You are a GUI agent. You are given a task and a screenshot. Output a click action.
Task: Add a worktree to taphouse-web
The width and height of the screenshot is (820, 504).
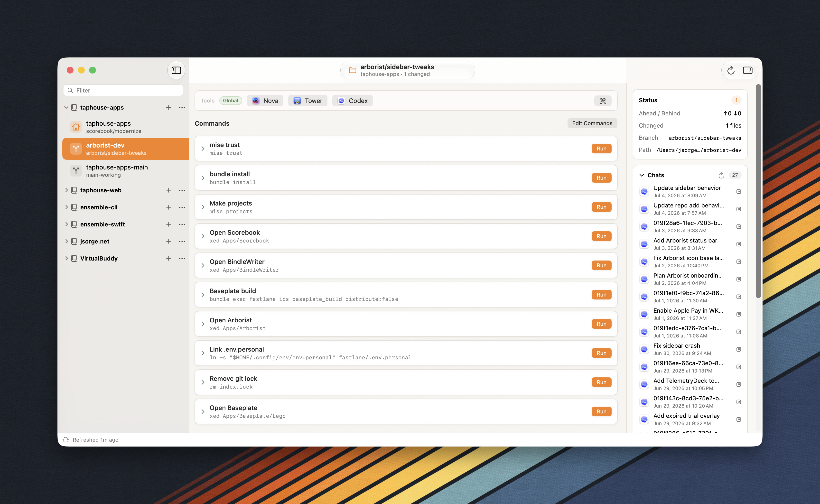point(169,190)
